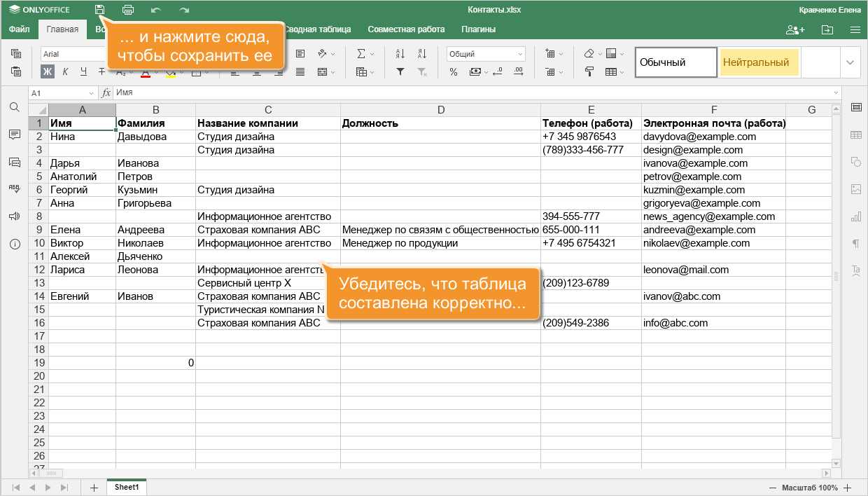
Task: Expand the named ranges options arrow
Action: pyautogui.click(x=372, y=71)
